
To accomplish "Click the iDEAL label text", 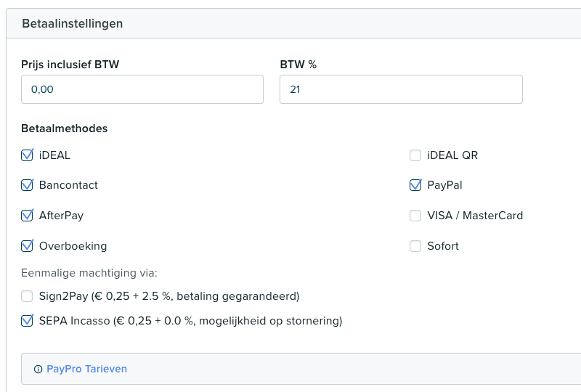I will pos(54,155).
